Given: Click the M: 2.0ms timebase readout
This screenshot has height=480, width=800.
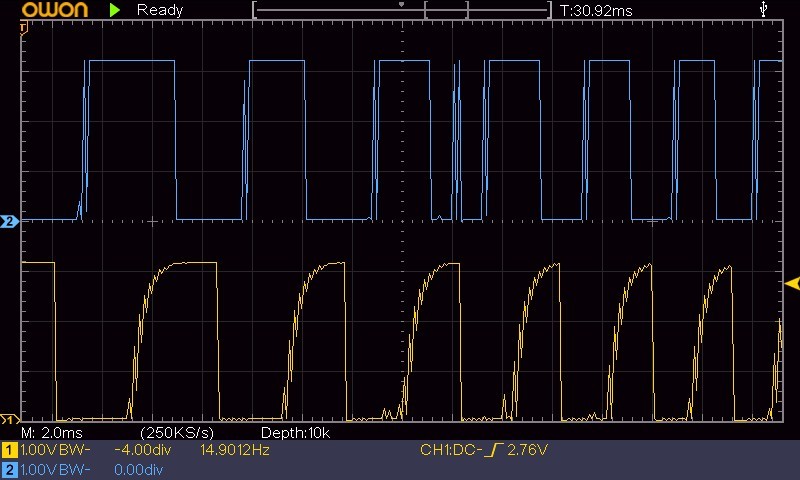Looking at the screenshot, I should 52,433.
